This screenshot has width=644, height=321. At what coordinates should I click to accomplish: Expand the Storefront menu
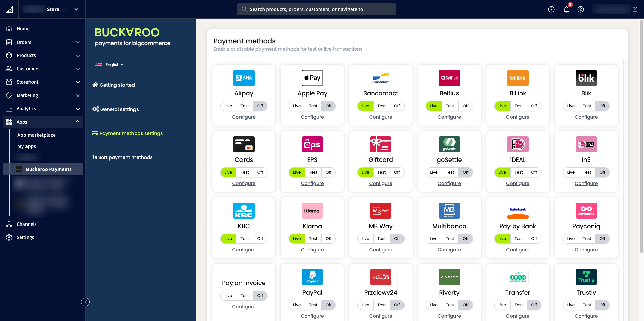(43, 82)
